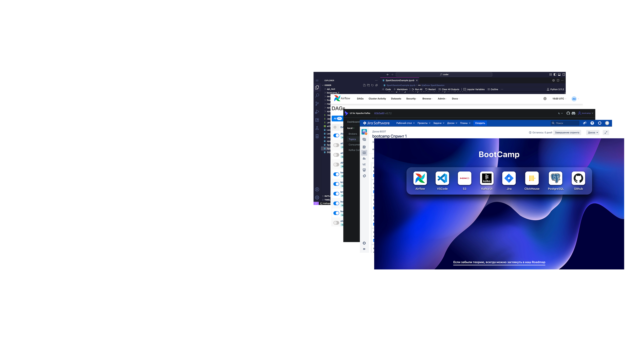Refresh the VSCode explorer tree

[x=372, y=85]
